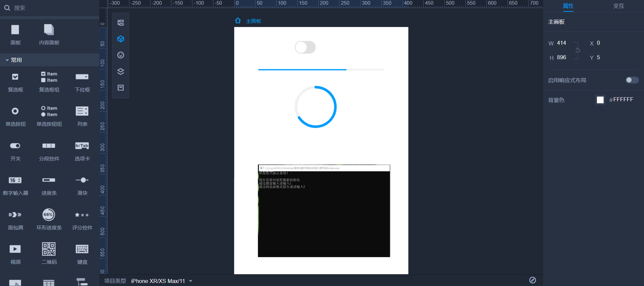Click the blue progress bar on canvas
This screenshot has height=286, width=644.
point(321,70)
